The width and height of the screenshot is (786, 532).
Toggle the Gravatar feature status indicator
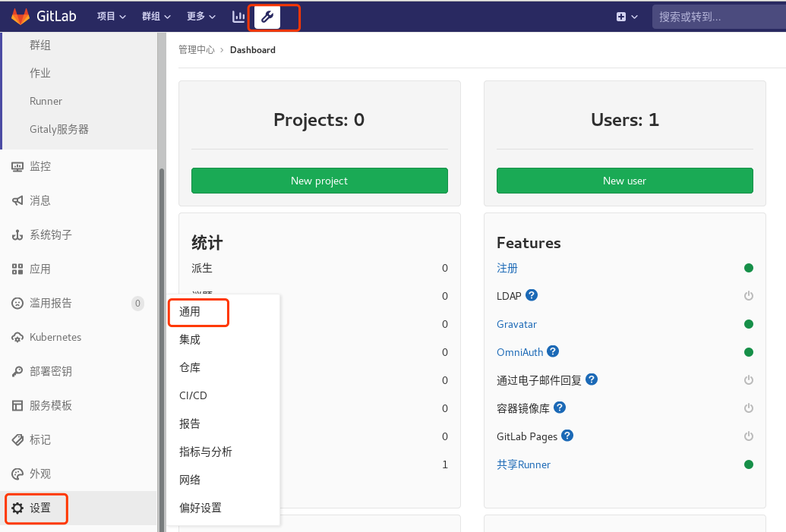(x=749, y=323)
